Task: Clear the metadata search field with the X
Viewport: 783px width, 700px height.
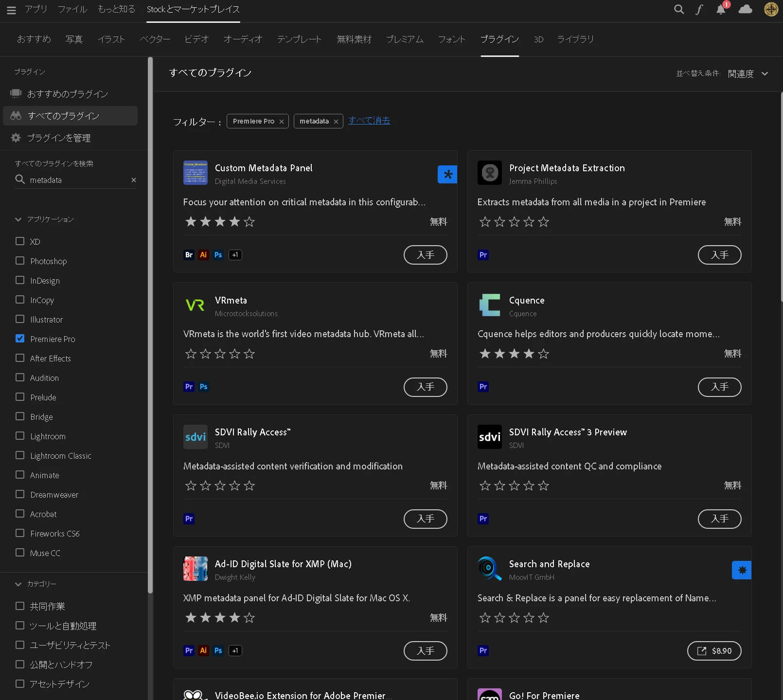Action: 133,180
